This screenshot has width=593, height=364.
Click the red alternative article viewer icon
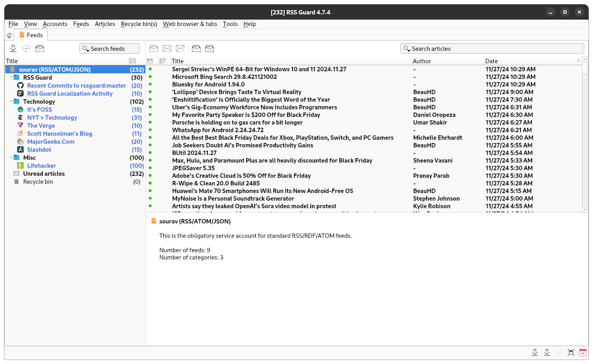[x=583, y=352]
